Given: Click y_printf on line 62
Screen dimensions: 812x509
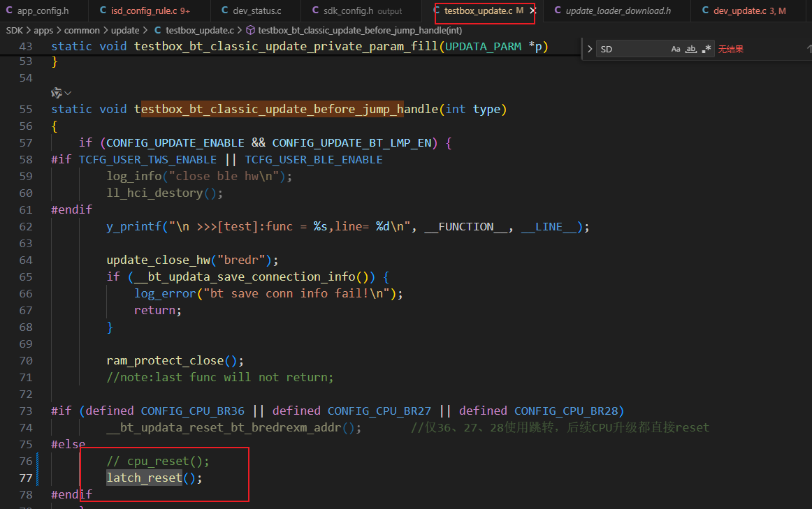Looking at the screenshot, I should [x=134, y=226].
